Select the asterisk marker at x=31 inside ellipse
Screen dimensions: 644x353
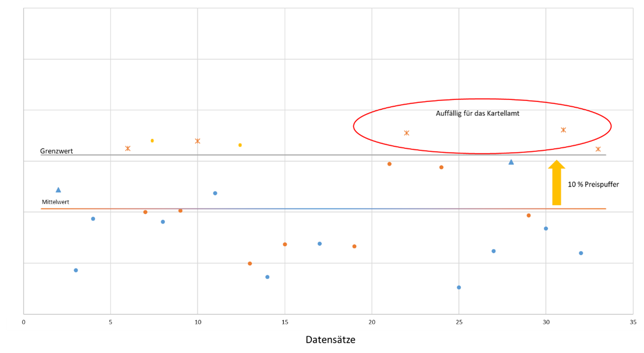pyautogui.click(x=563, y=130)
